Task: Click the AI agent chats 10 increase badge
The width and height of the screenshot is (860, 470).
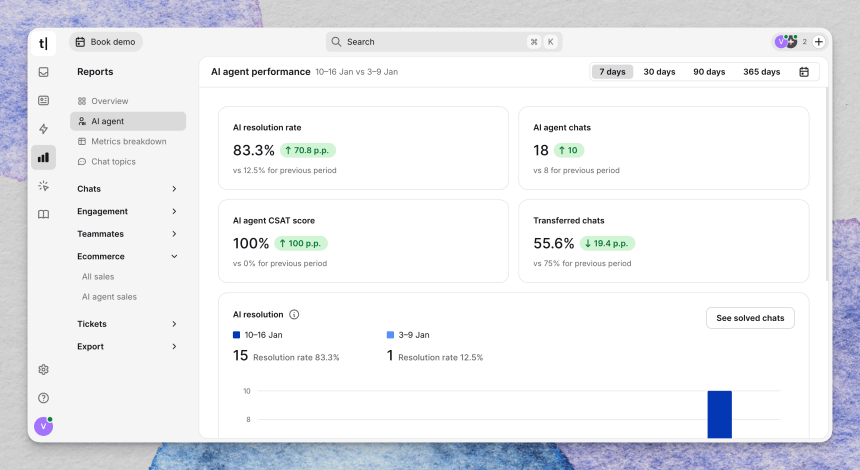Action: [569, 150]
